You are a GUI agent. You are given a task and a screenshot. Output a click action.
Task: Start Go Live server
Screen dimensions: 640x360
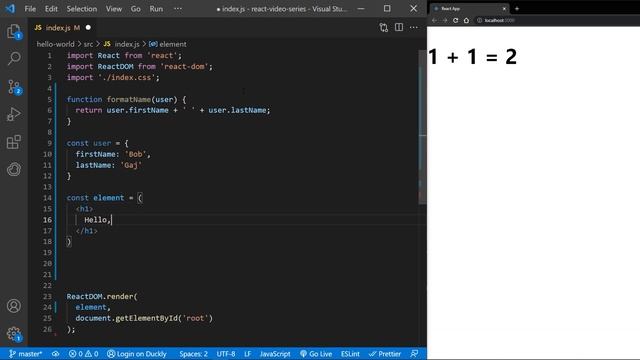pos(316,354)
